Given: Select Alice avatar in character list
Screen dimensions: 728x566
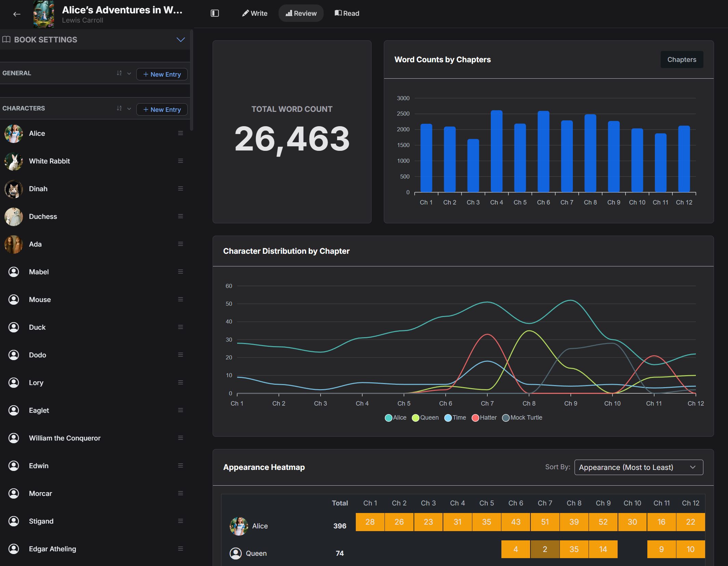Looking at the screenshot, I should pyautogui.click(x=14, y=133).
